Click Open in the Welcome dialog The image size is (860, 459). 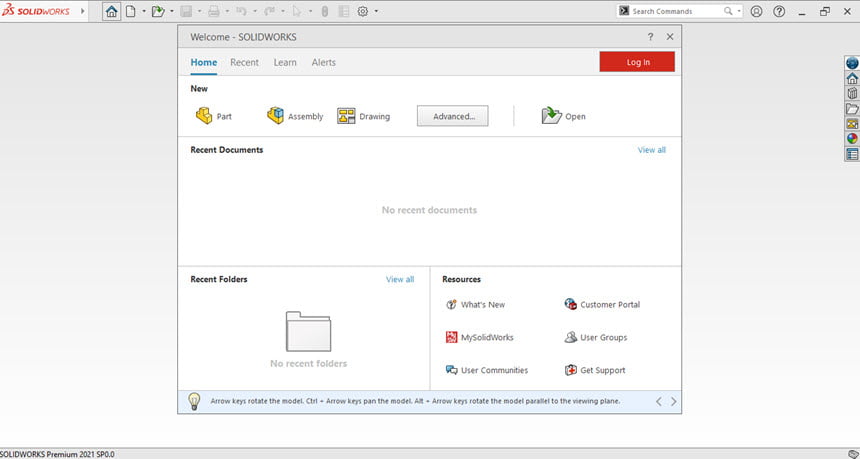tap(563, 116)
